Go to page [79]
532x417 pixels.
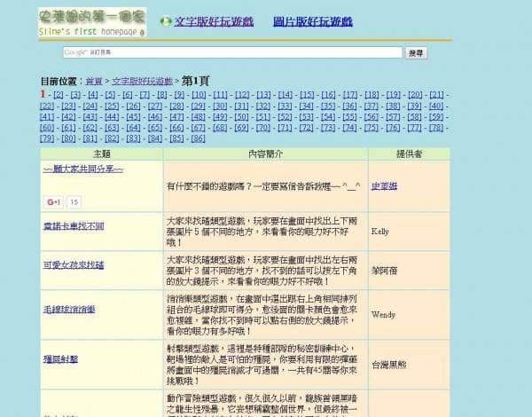(47, 138)
